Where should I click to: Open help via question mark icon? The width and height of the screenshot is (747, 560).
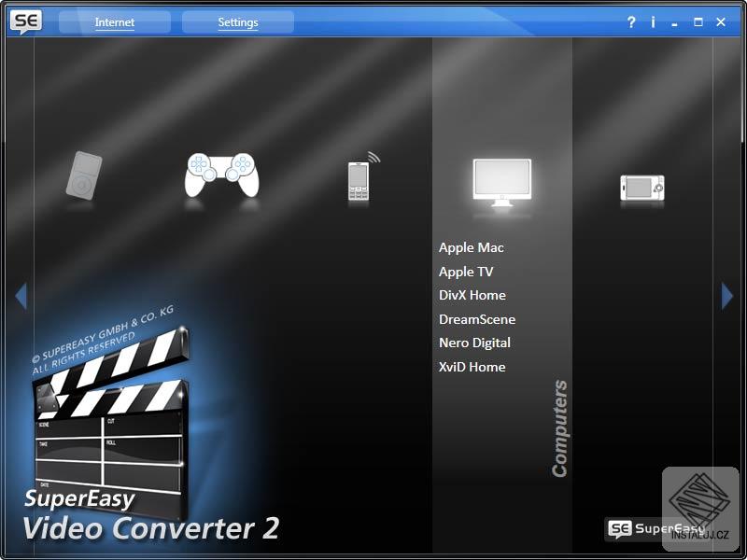(x=631, y=21)
